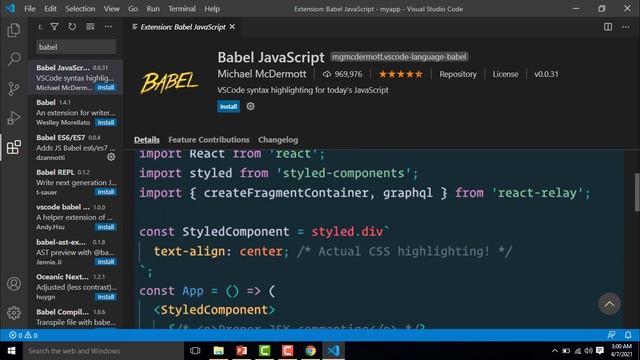Open manage gear for Babel ES6/ES7 extension

(111, 157)
